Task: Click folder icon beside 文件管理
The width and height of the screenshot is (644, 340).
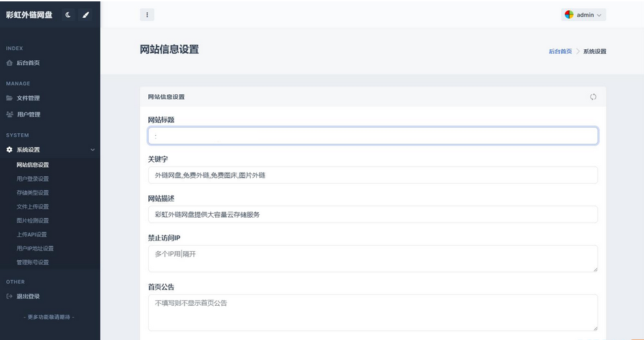Action: pyautogui.click(x=10, y=98)
